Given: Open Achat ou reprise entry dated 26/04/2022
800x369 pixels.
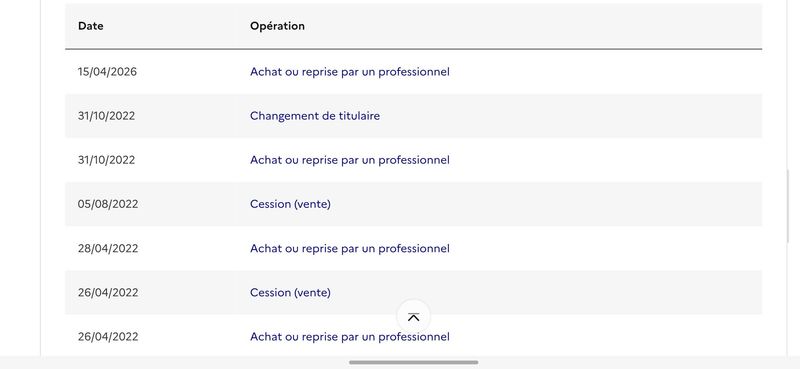Looking at the screenshot, I should tap(350, 337).
